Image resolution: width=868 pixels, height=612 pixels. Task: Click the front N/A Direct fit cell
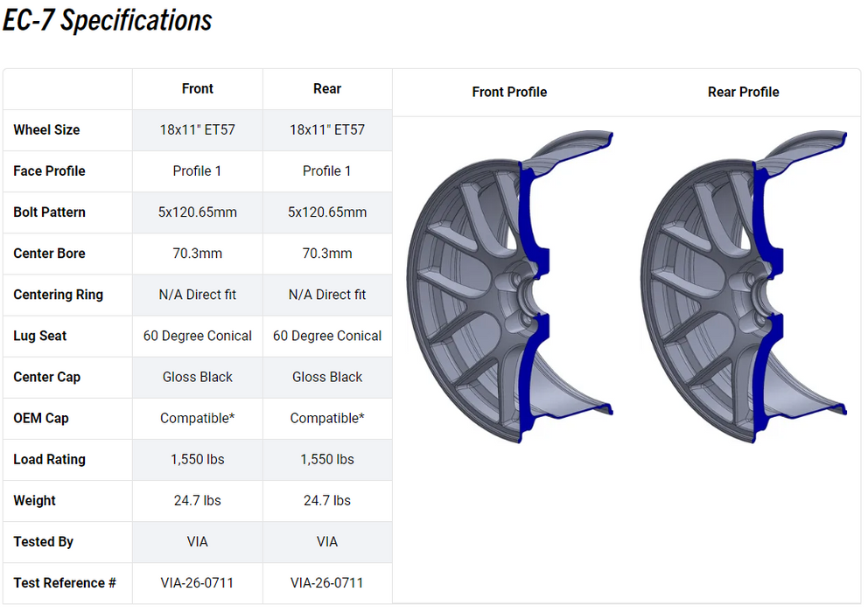(198, 295)
